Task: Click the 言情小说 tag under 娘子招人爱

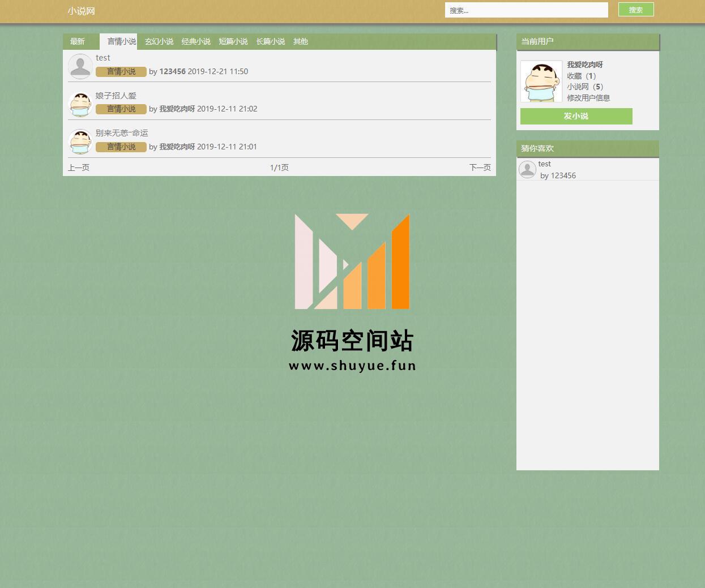Action: click(x=121, y=109)
